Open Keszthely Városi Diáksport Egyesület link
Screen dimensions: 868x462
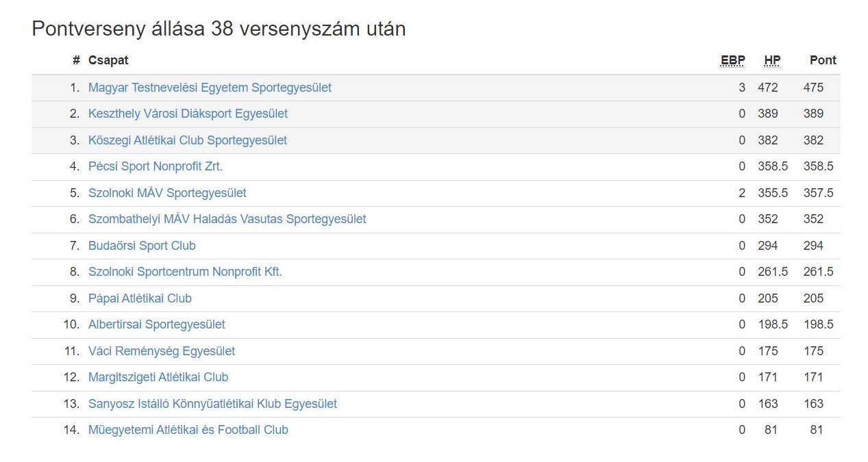pyautogui.click(x=188, y=114)
